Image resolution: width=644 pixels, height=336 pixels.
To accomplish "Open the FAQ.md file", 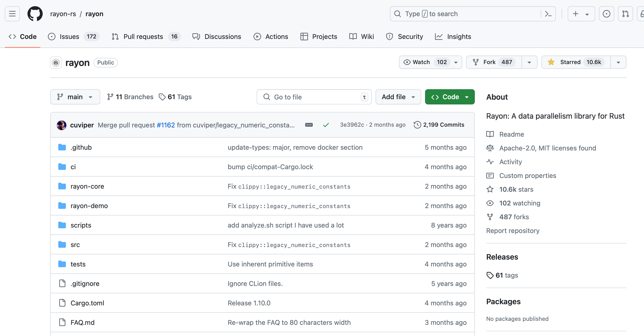I will (82, 322).
